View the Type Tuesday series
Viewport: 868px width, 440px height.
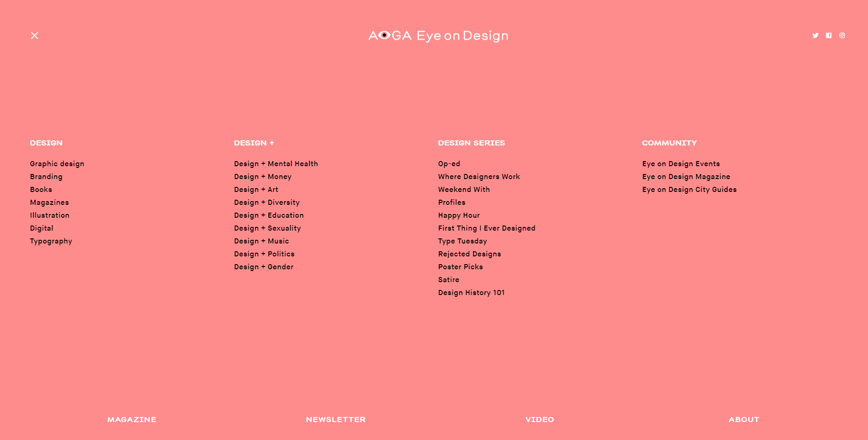coord(463,241)
